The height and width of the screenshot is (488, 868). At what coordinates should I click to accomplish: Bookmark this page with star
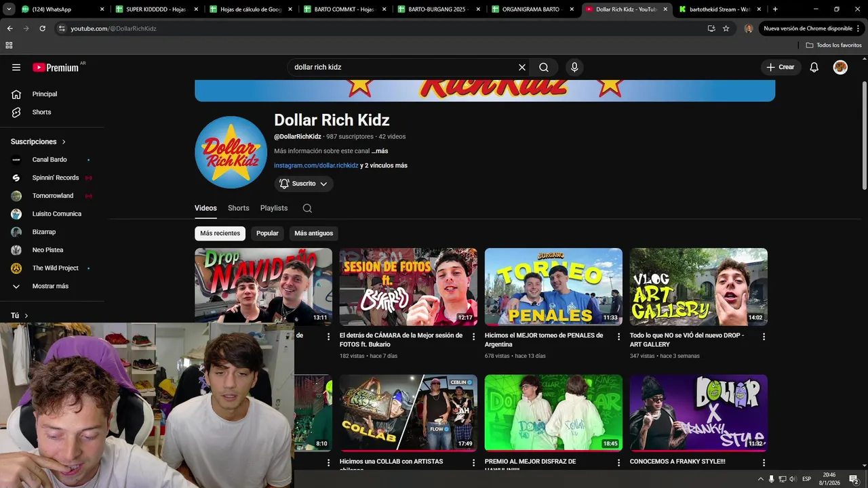pyautogui.click(x=726, y=28)
